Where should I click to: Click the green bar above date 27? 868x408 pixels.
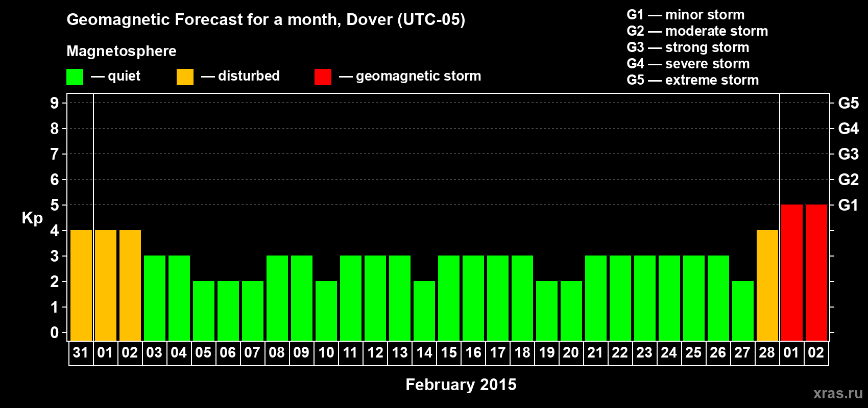(x=743, y=311)
